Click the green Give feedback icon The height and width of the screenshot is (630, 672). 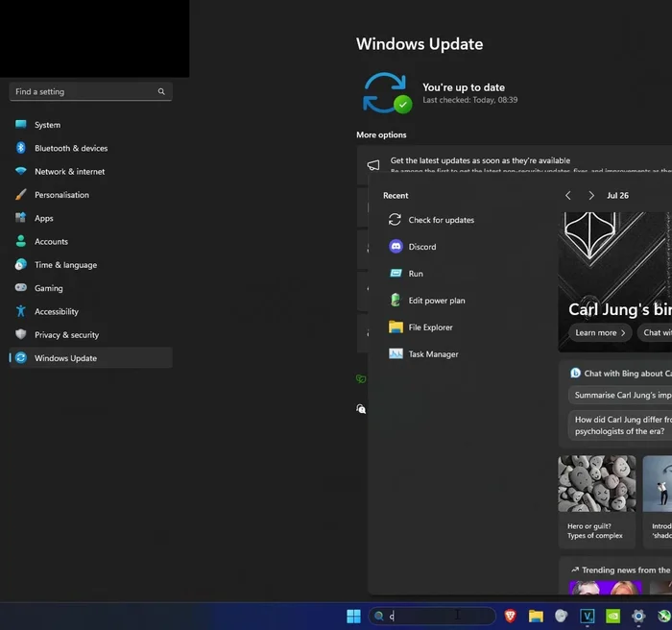361,378
